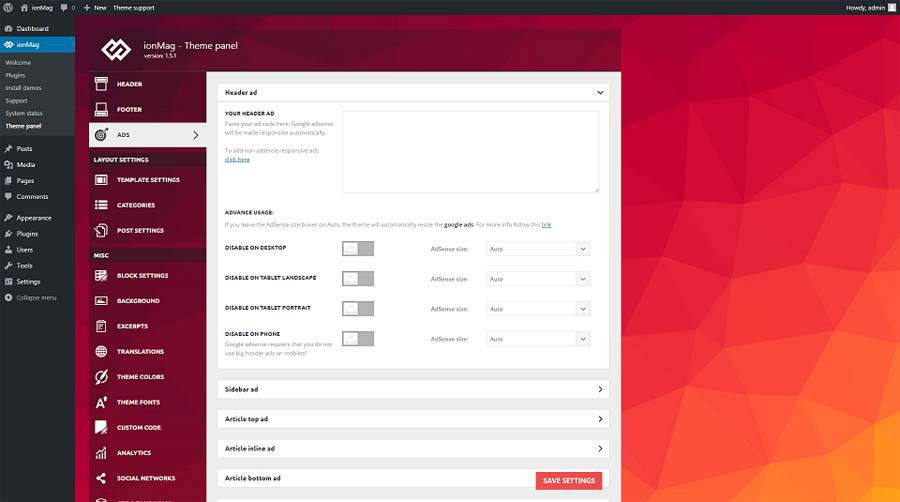Select the Template Settings icon

[x=100, y=180]
